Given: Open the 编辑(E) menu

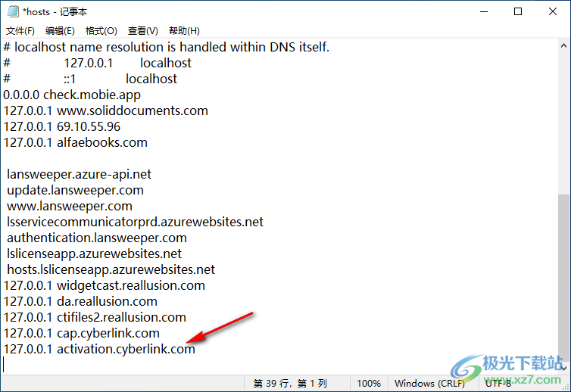Looking at the screenshot, I should tap(60, 31).
